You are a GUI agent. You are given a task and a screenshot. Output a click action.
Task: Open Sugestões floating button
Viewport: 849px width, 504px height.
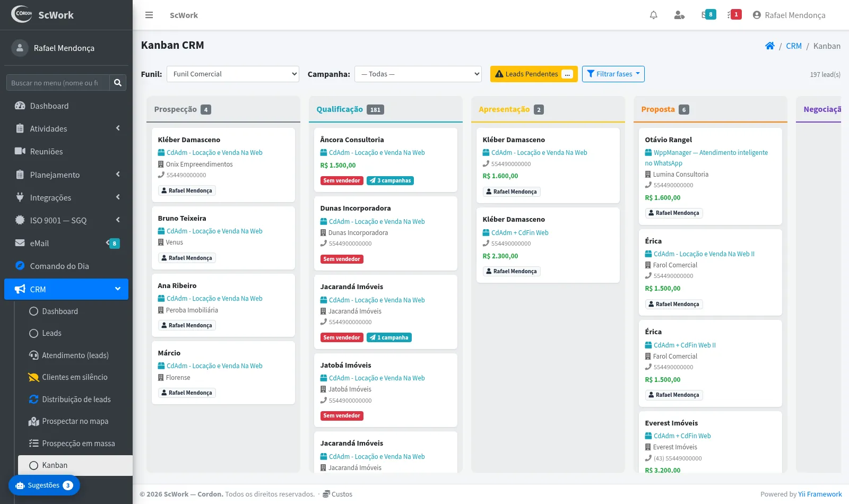(x=44, y=485)
